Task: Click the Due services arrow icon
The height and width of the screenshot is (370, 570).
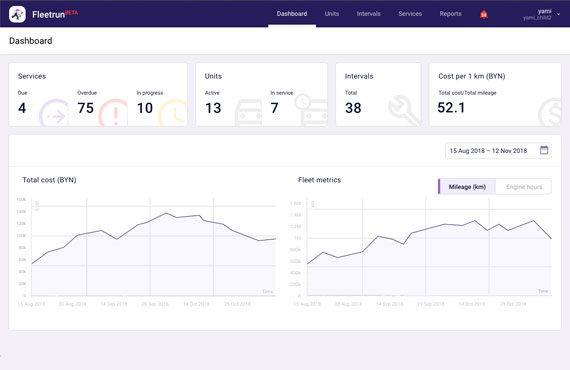Action: [x=54, y=113]
